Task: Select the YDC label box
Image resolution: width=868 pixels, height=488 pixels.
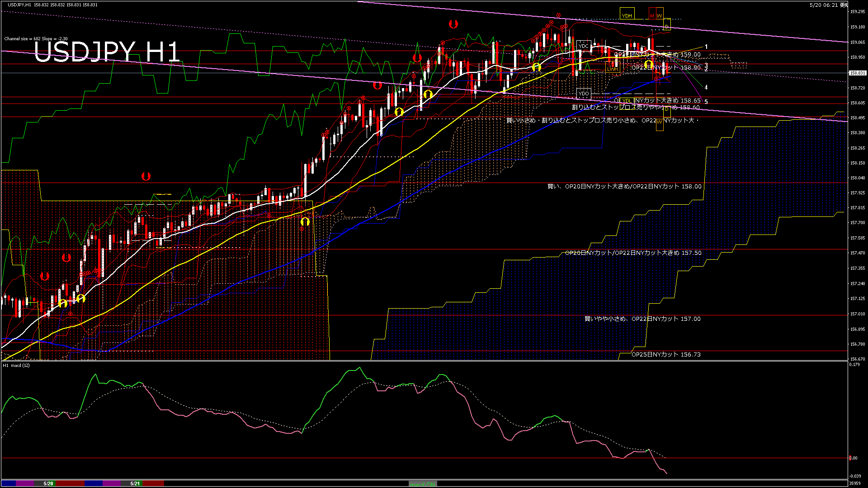Action: [x=584, y=46]
